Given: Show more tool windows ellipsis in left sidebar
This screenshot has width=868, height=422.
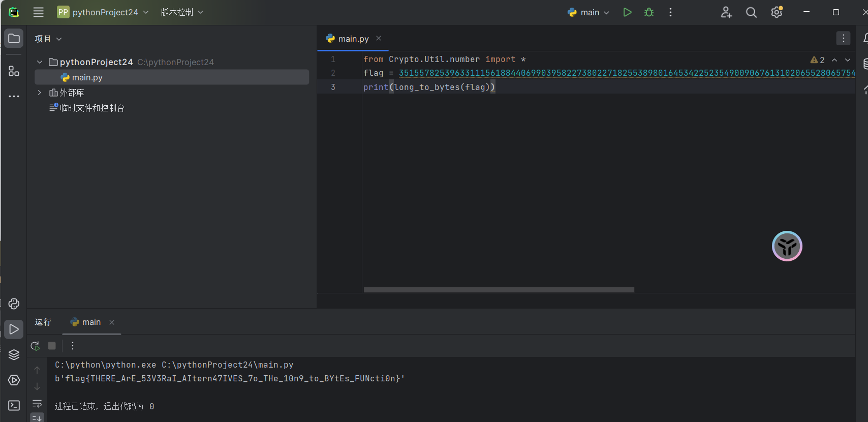Looking at the screenshot, I should [14, 96].
